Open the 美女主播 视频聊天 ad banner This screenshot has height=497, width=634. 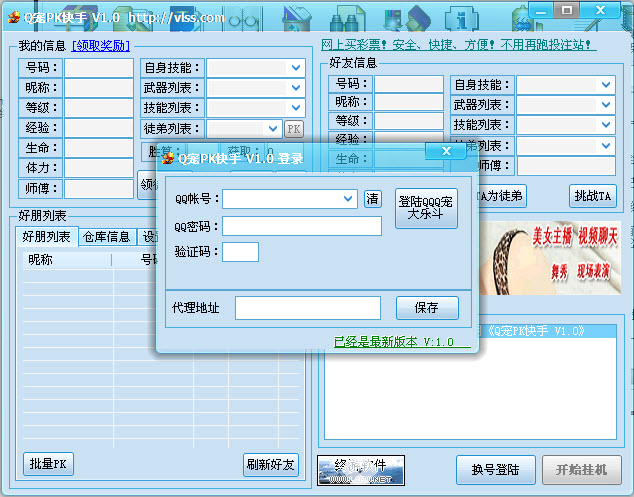click(550, 258)
